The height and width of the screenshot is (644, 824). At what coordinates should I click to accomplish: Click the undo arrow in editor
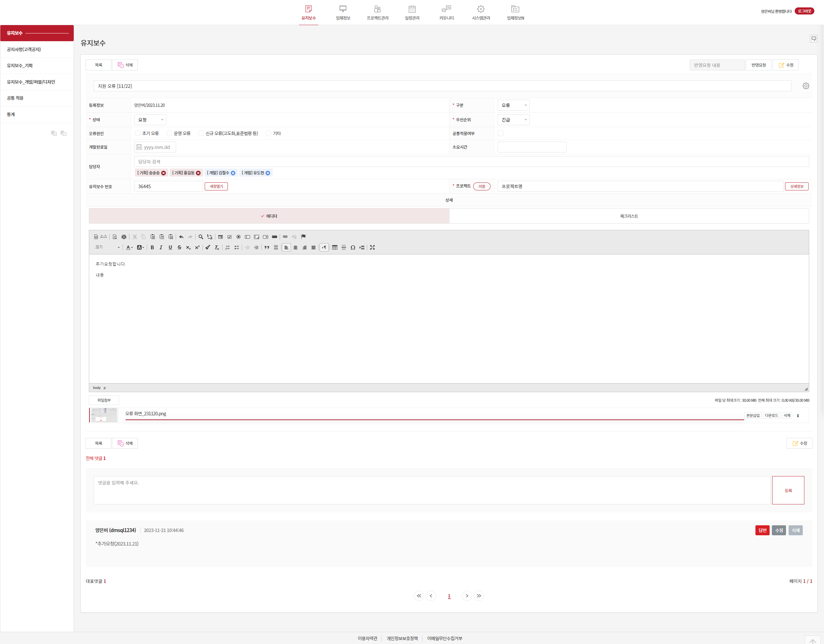181,237
